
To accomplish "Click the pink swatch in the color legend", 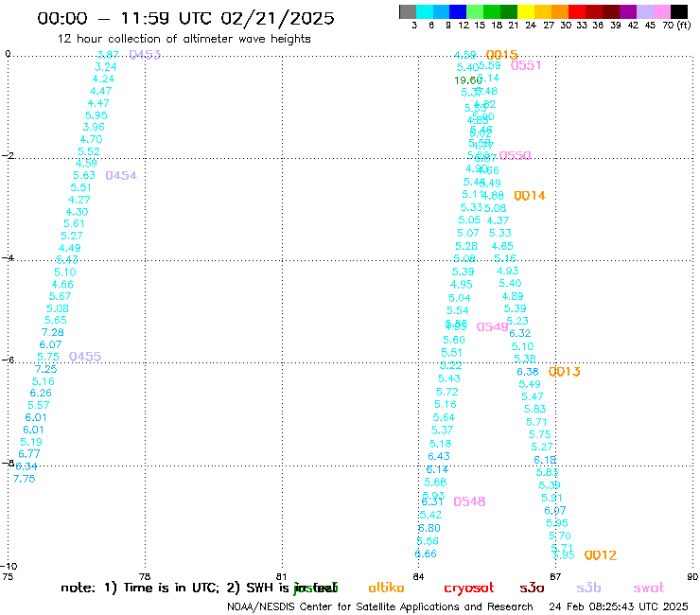I will point(662,11).
